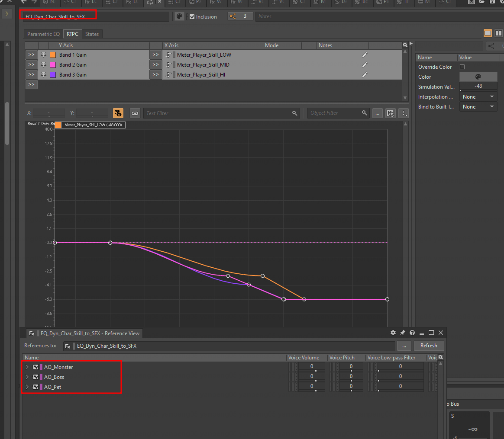Edit Meter_Player_Skill_HI with its pencil icon
Viewport: 504px width, 439px height.
[x=365, y=75]
